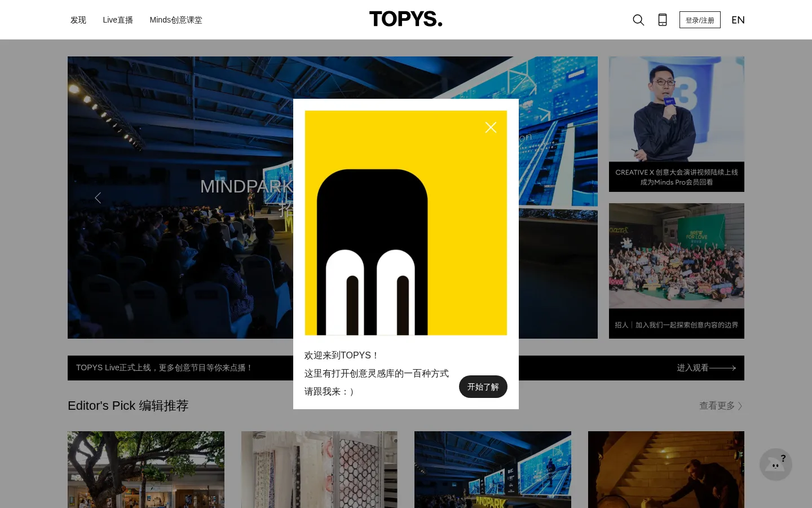Click the TOPYS Live正式上线 banner text
Screen dimensions: 812x508
click(164, 368)
